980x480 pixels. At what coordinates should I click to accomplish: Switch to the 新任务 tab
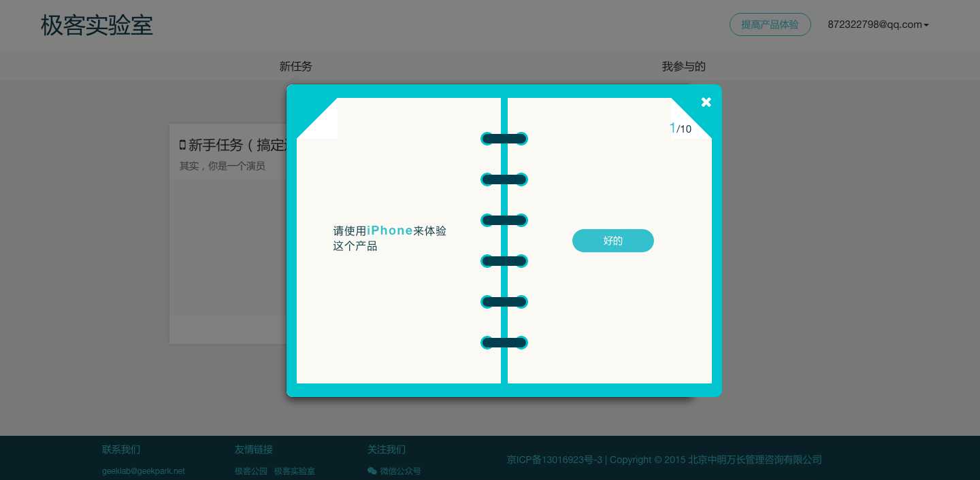point(295,66)
